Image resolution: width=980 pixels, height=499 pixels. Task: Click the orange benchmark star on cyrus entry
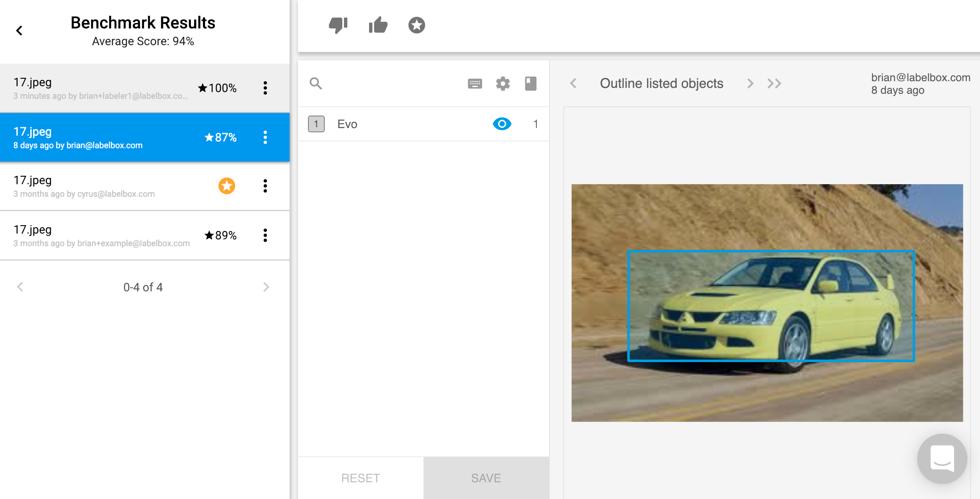point(227,186)
